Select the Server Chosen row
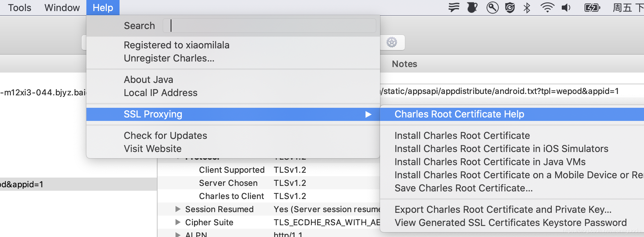 click(269, 183)
